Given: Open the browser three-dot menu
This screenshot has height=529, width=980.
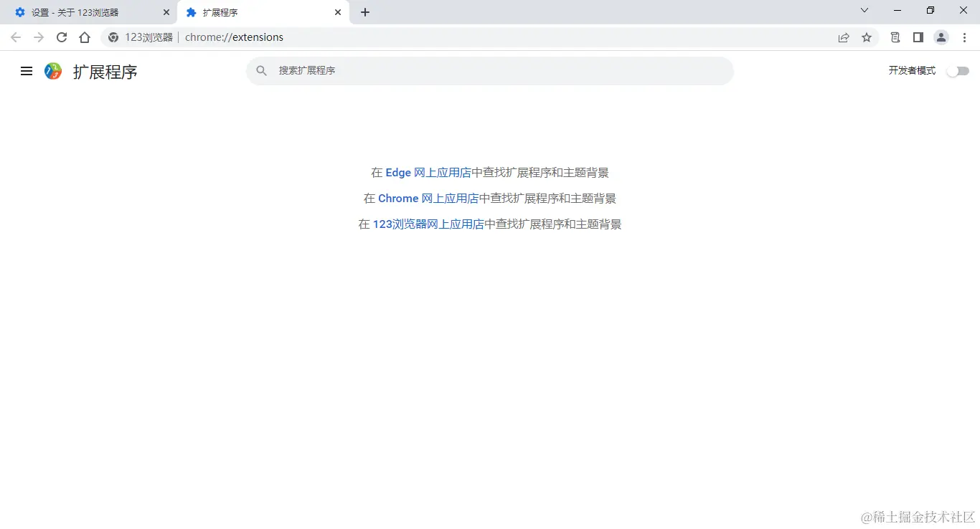Looking at the screenshot, I should point(964,37).
